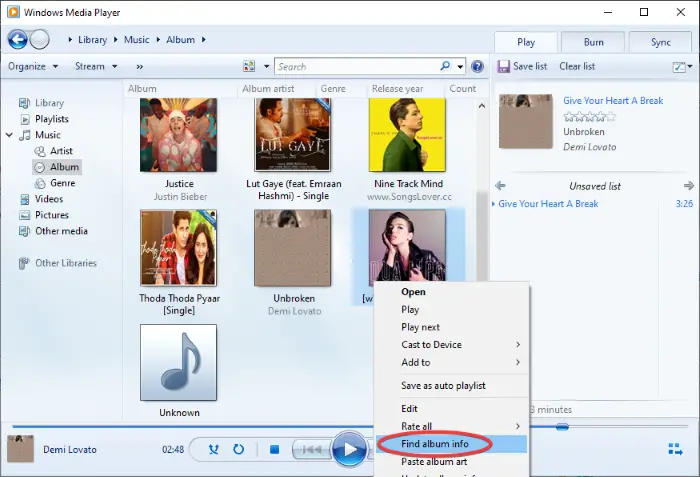The image size is (700, 477).
Task: Toggle shuffle in playback controls
Action: pos(214,449)
